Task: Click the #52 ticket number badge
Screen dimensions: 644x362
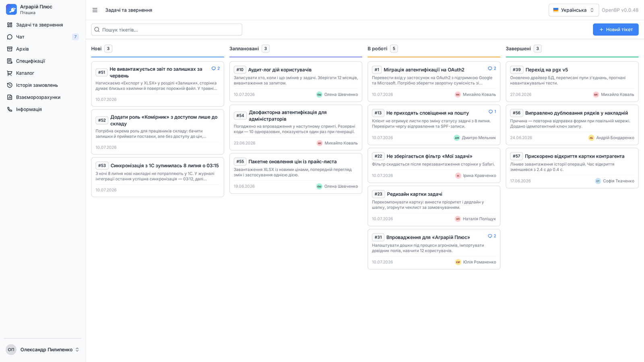Action: pos(102,120)
